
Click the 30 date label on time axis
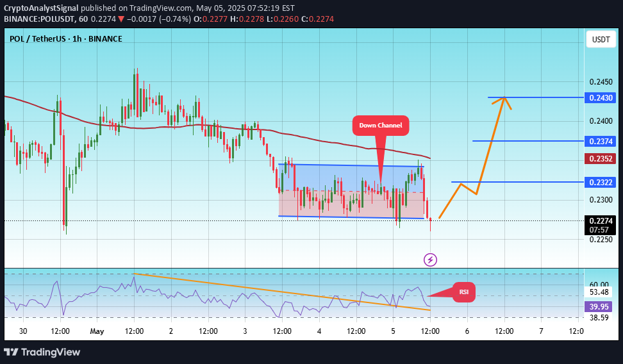coord(23,331)
